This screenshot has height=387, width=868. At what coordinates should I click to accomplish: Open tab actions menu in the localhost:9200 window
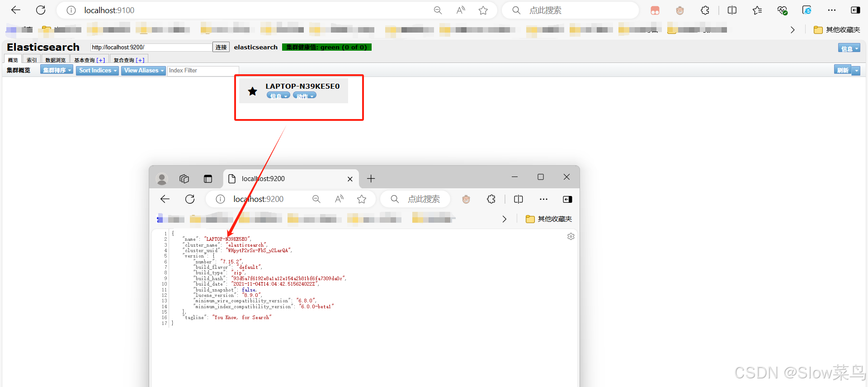point(208,179)
